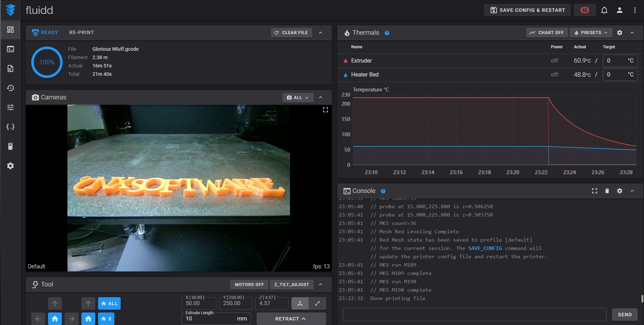Set the Extruder target temperature field
This screenshot has width=644, height=325.
pos(621,60)
